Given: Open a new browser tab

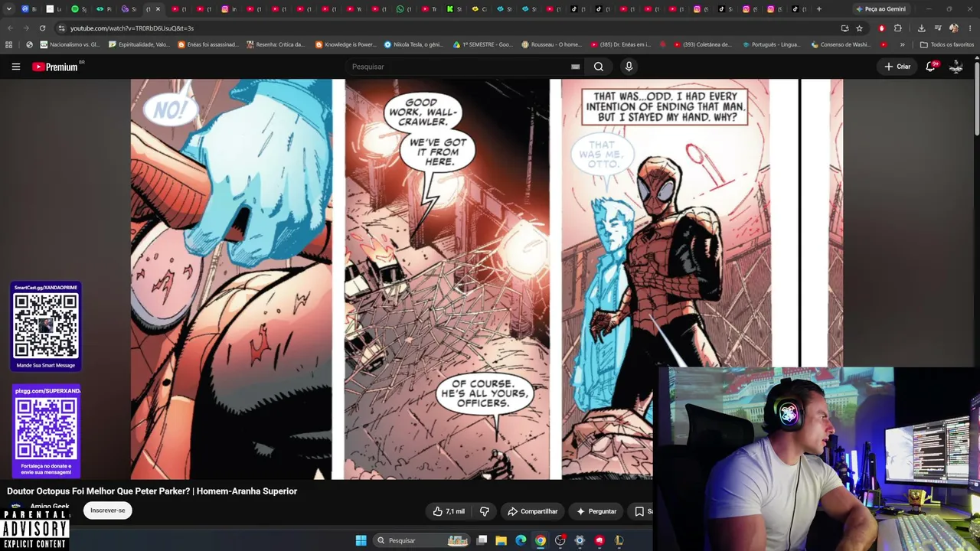Looking at the screenshot, I should coord(819,9).
